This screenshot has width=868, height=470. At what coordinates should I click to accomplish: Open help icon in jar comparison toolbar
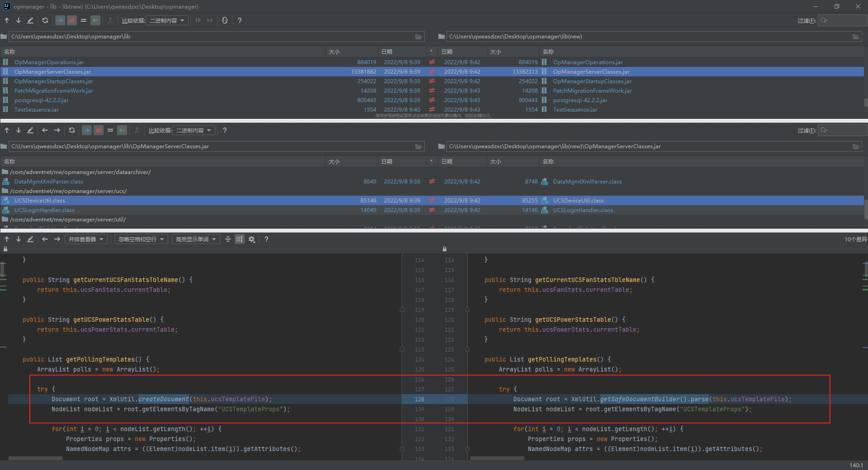tap(225, 130)
